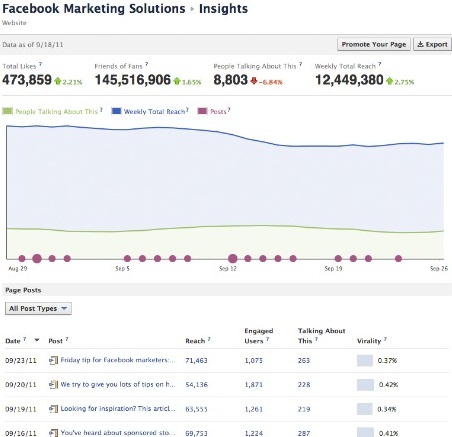Click the People Talking About This figure 8,803
Viewport: 452px width, 437px height.
coord(230,80)
